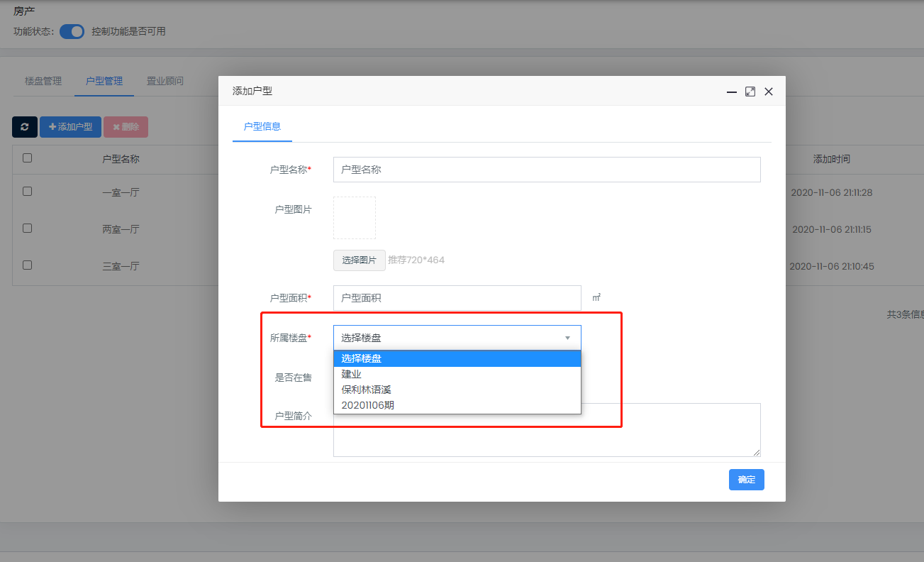
Task: Tick the 三室一厅 row checkbox
Action: pyautogui.click(x=27, y=265)
